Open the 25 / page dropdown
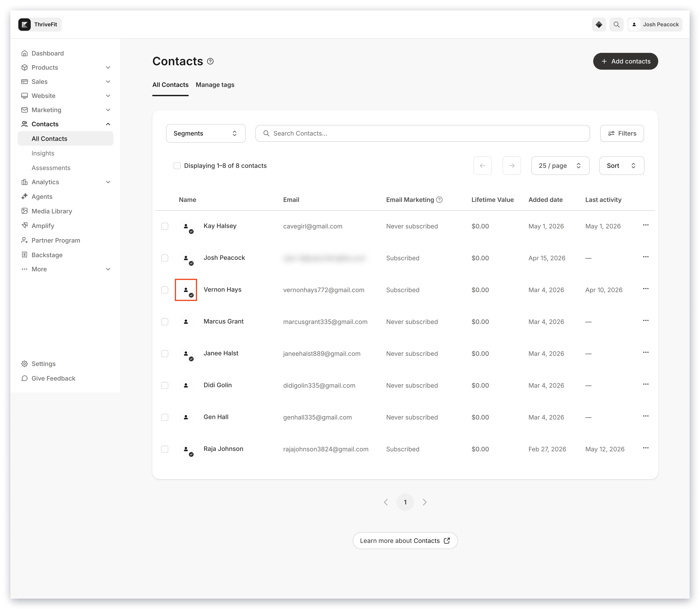The height and width of the screenshot is (609, 700). pyautogui.click(x=560, y=165)
